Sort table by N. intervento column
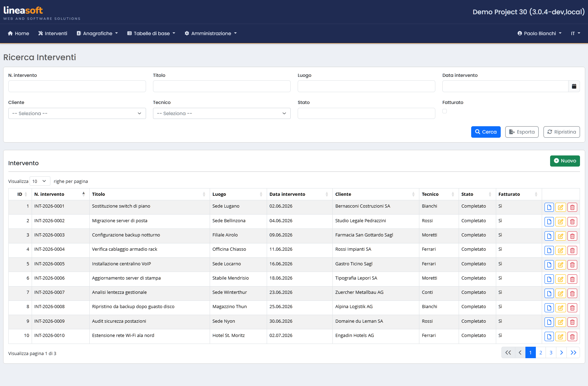 click(60, 194)
